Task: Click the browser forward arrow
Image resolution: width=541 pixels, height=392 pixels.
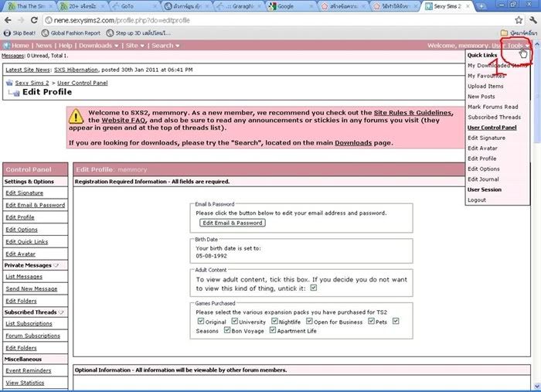Action: 21,20
